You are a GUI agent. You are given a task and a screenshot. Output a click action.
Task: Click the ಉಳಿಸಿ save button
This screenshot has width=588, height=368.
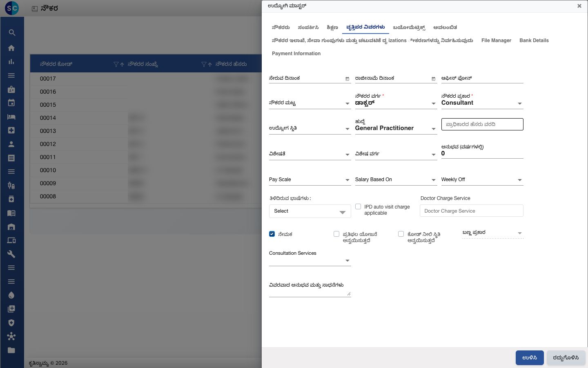[x=530, y=358]
